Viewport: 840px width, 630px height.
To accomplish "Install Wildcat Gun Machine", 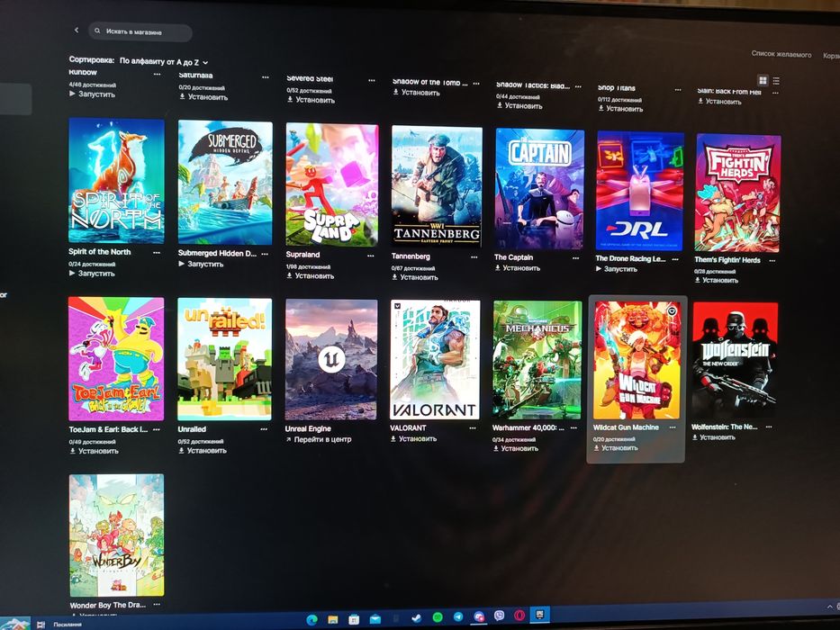I will [616, 447].
